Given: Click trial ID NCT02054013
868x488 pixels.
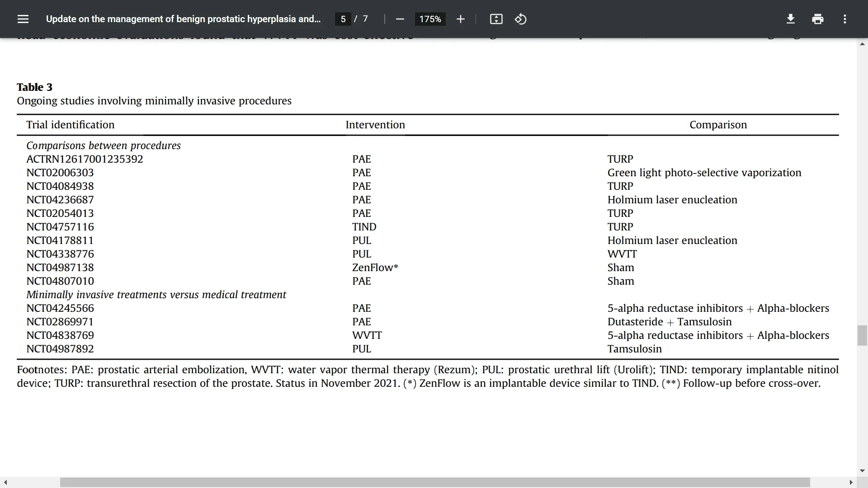Looking at the screenshot, I should point(60,213).
